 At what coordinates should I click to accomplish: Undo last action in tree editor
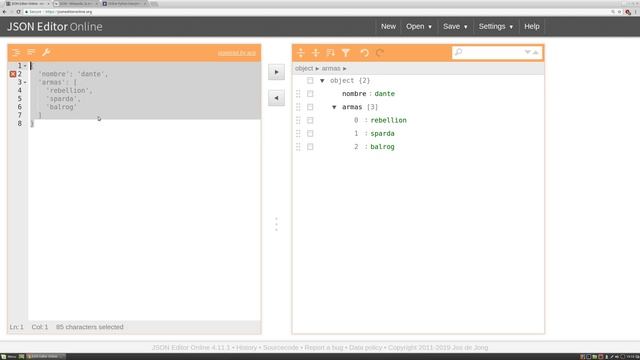(364, 53)
